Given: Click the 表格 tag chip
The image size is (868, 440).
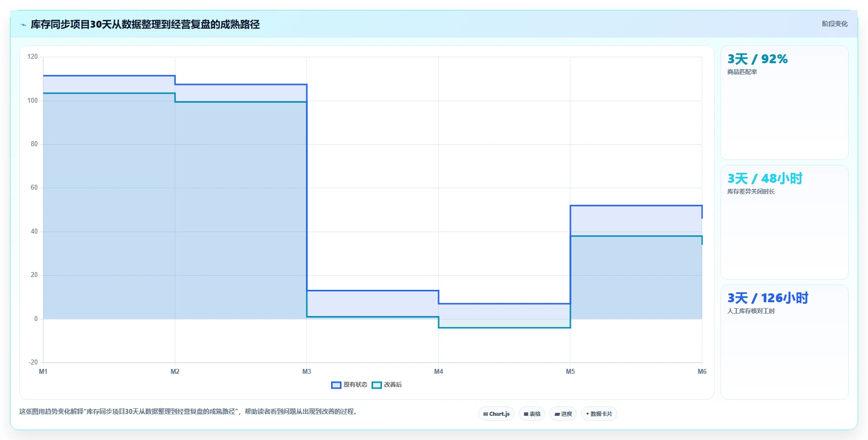Looking at the screenshot, I should click(x=532, y=414).
